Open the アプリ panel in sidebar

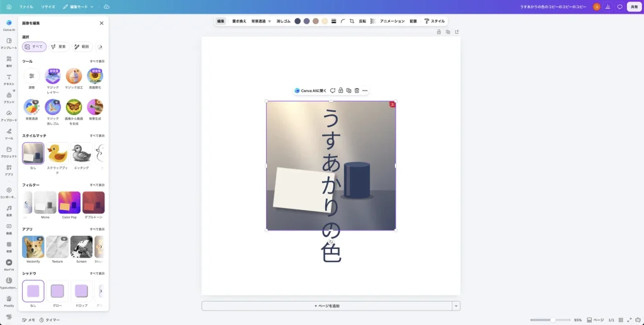[x=9, y=170]
